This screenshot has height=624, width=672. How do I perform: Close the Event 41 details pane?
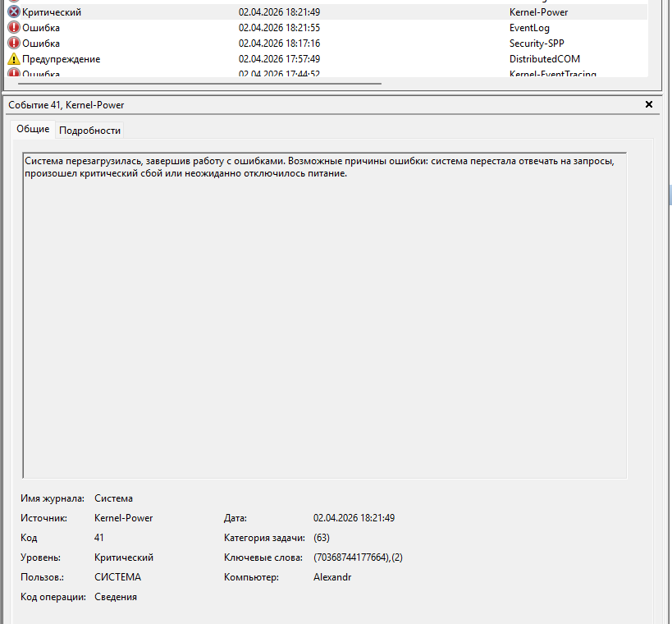(649, 104)
